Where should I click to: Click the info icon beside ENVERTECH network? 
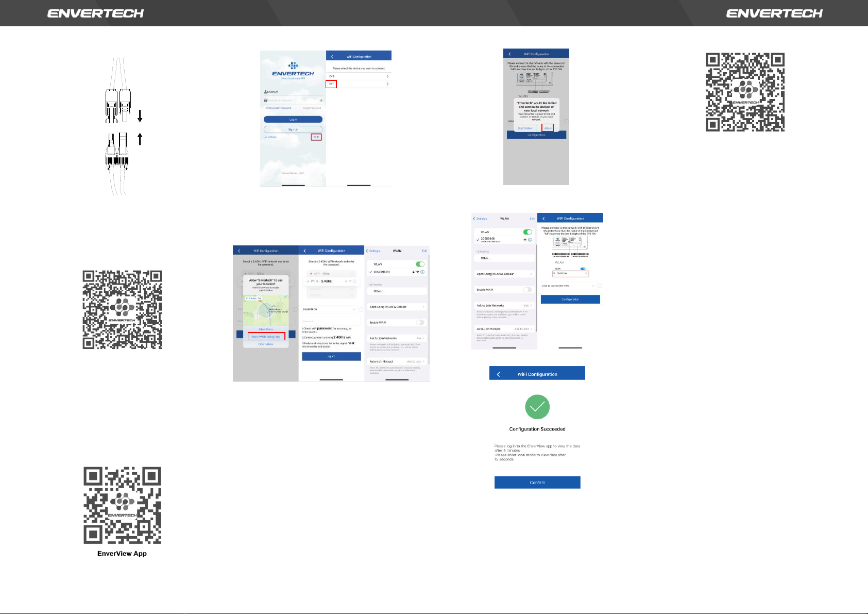(x=422, y=272)
